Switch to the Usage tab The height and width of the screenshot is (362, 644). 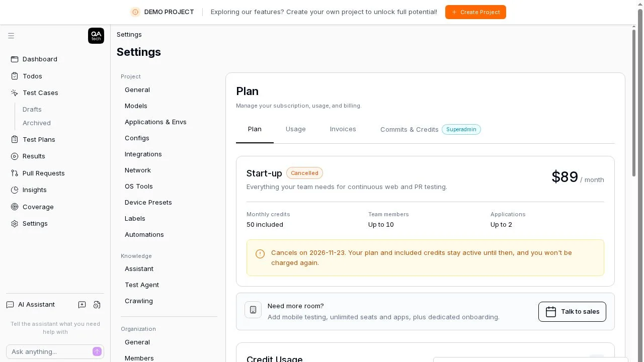pos(296,129)
